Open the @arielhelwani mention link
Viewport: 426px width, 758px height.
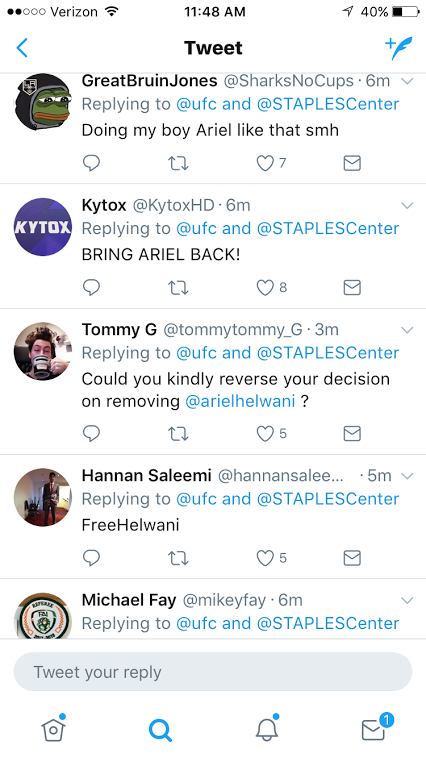tap(240, 401)
